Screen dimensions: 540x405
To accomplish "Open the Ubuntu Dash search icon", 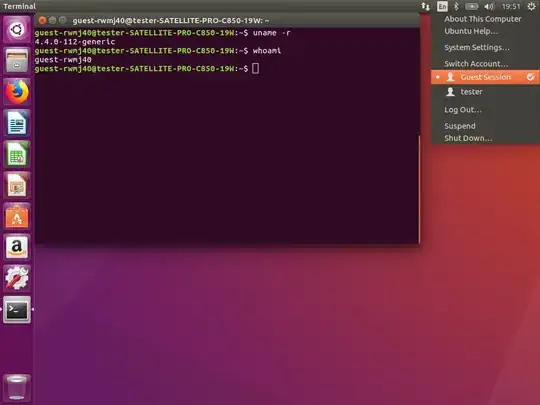I will 17,30.
